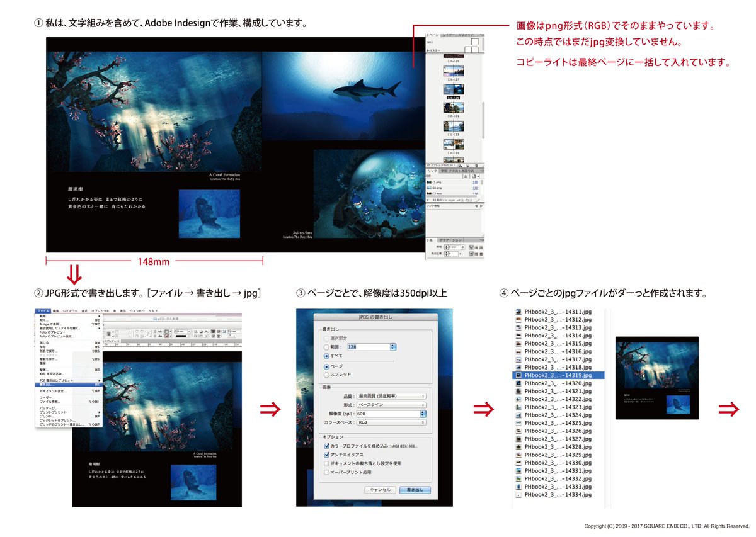This screenshot has width=756, height=537.
Task: Delete selected page via Pages panel trash icon
Action: [x=476, y=166]
